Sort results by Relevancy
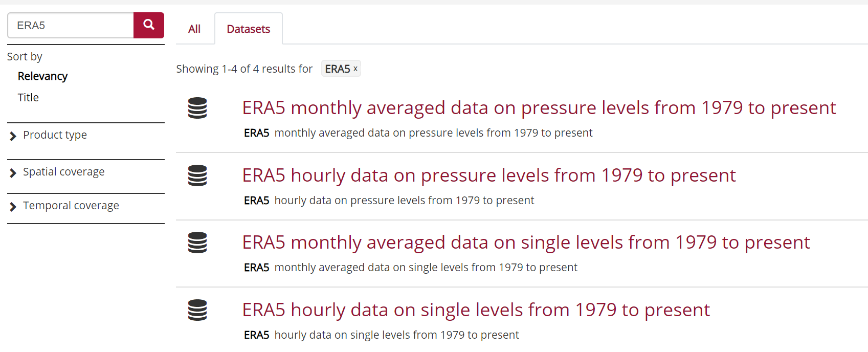Screen dimensions: 868x352 coord(42,76)
